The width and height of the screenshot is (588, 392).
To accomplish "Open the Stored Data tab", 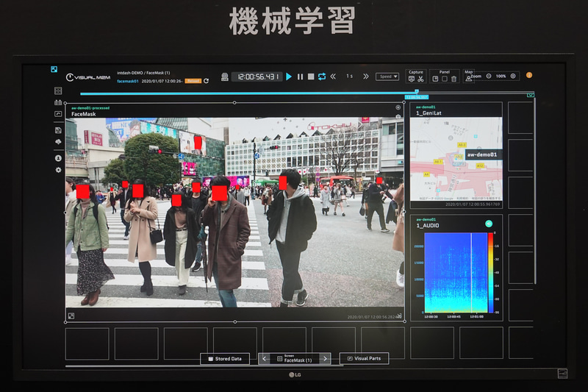I will 225,359.
